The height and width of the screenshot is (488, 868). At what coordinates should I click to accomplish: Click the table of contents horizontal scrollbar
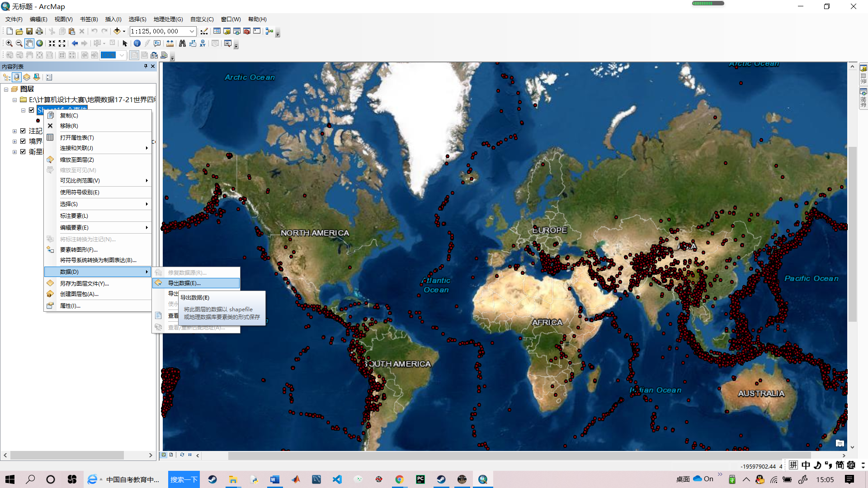(x=67, y=455)
